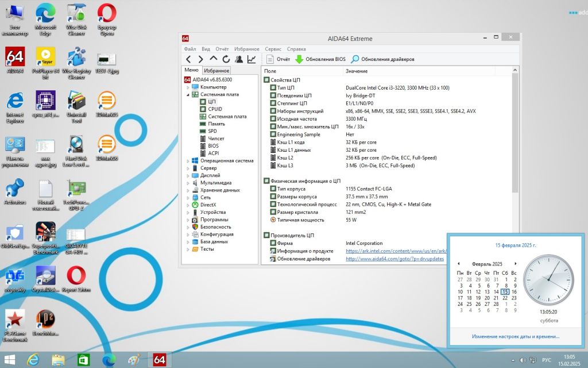Switch to the Избранное tab
The height and width of the screenshot is (368, 588).
click(x=216, y=71)
